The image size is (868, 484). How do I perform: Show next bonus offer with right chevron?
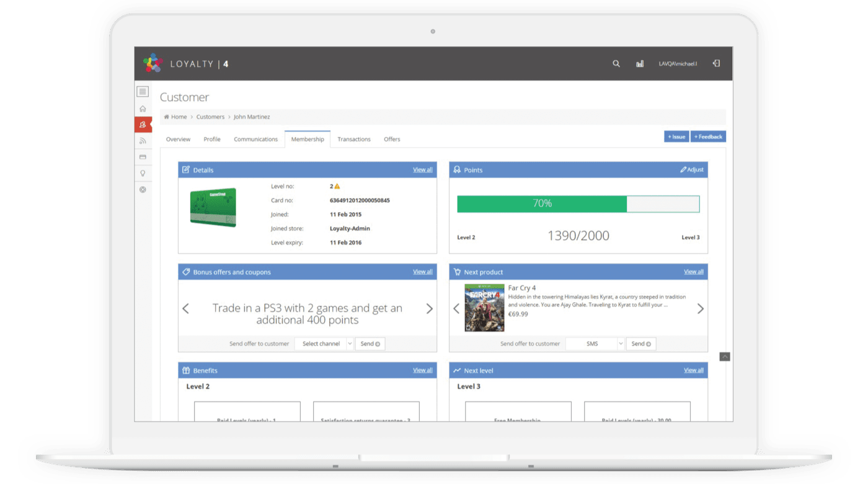pyautogui.click(x=429, y=308)
